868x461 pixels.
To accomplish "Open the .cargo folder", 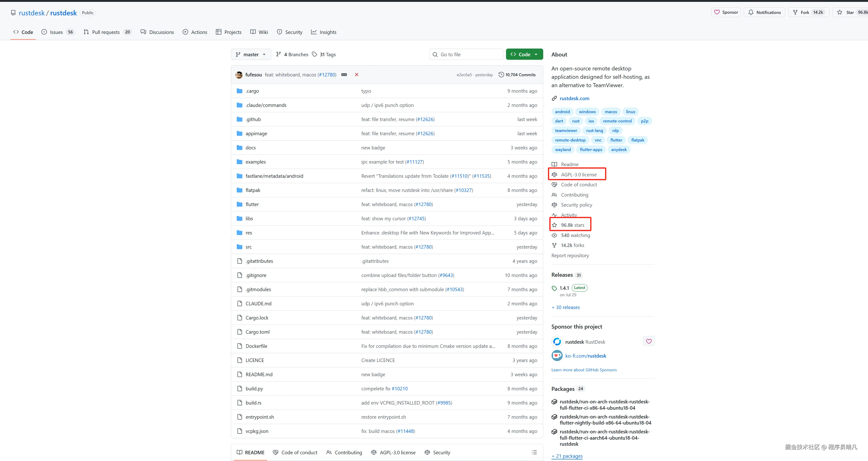I will coord(252,91).
